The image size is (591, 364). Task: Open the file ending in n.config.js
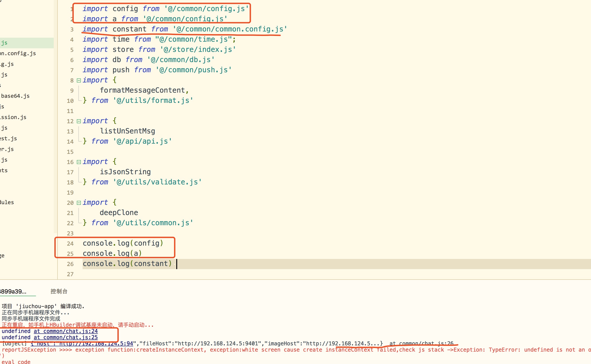pyautogui.click(x=18, y=53)
